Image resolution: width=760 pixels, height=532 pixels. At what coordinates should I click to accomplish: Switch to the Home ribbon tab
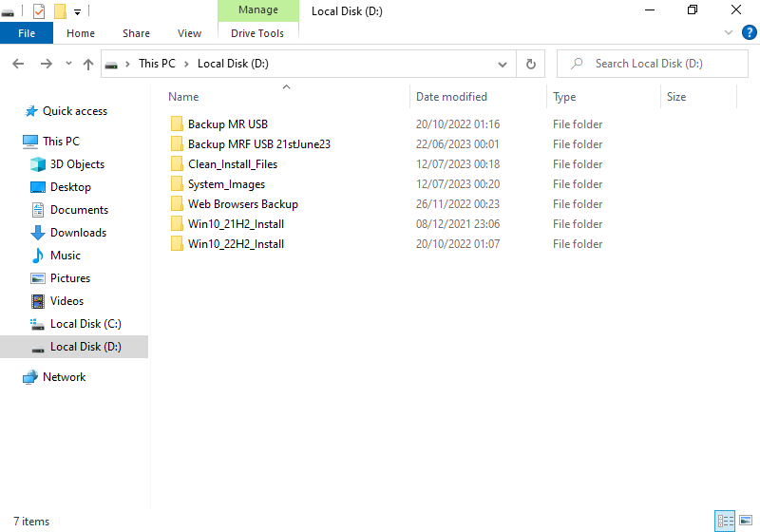(81, 33)
